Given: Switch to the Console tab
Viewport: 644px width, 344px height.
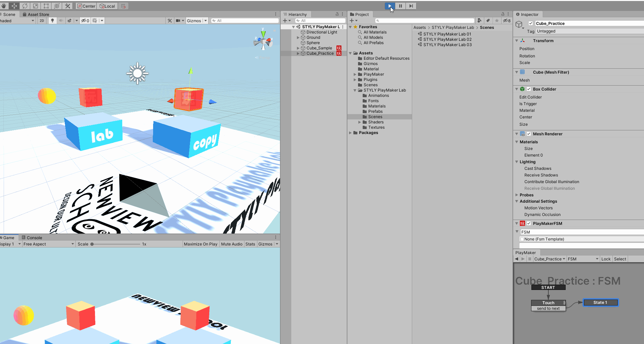Looking at the screenshot, I should [x=32, y=238].
